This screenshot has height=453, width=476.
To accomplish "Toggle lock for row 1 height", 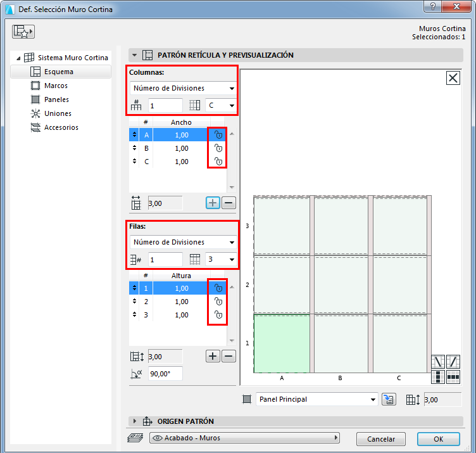I will 218,288.
